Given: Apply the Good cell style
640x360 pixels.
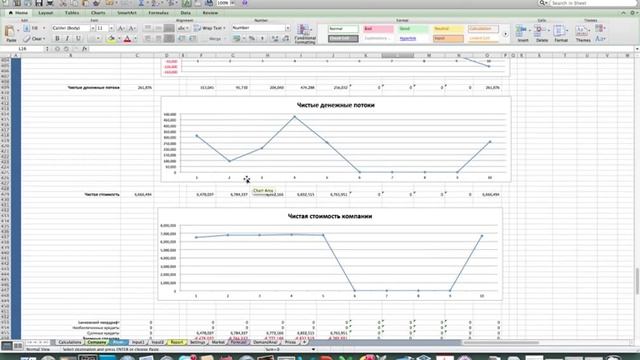Looking at the screenshot, I should point(413,29).
